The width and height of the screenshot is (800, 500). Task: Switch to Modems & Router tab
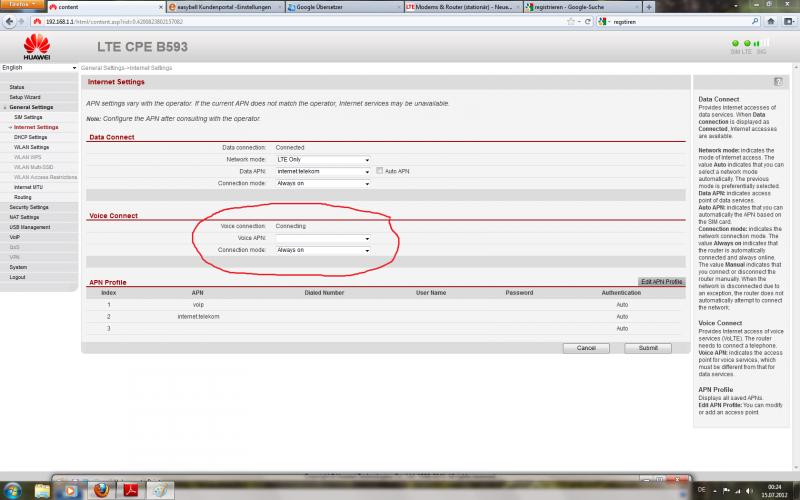[x=462, y=7]
